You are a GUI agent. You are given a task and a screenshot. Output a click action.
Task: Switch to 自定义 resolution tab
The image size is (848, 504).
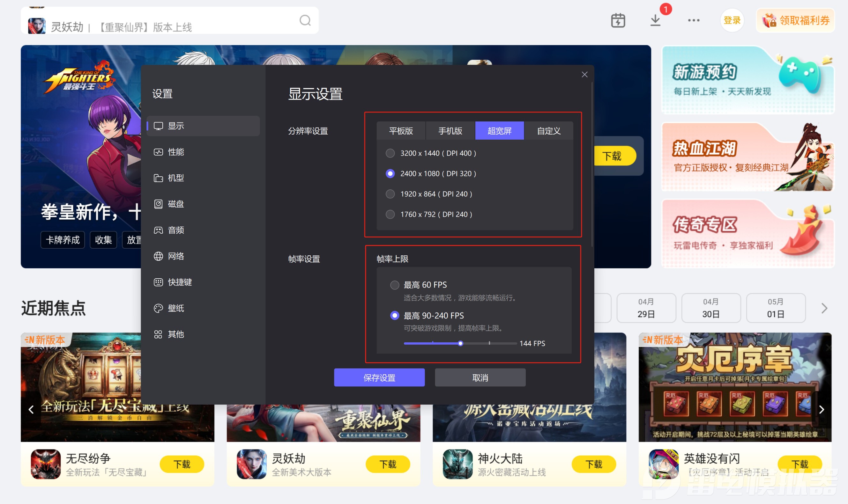[548, 131]
